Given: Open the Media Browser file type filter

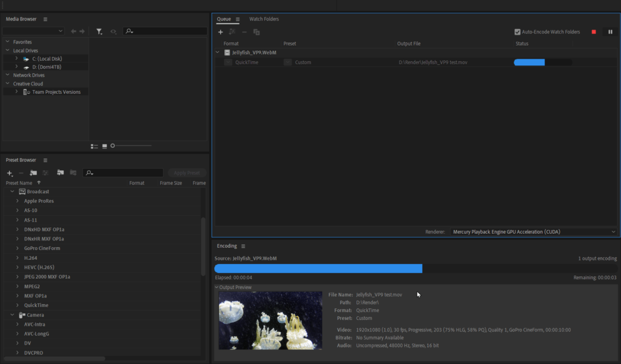Looking at the screenshot, I should coord(99,31).
